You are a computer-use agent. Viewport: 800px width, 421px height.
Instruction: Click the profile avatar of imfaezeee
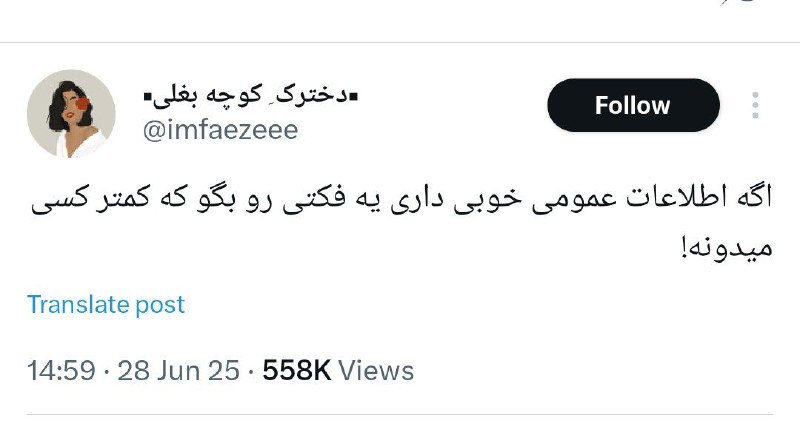[71, 113]
